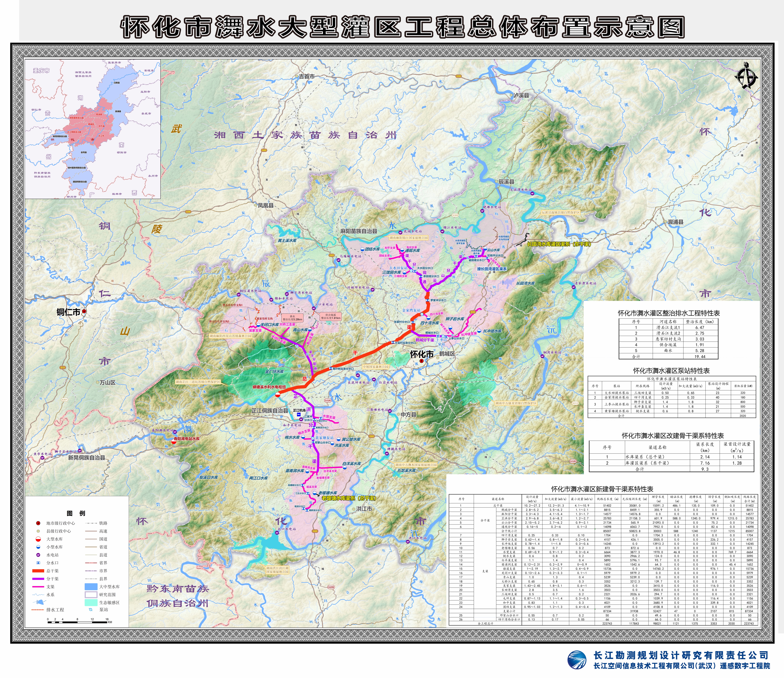This screenshot has width=784, height=678.
Task: Click the 惠家坊村支沟 cell in drainage table
Action: point(668,339)
